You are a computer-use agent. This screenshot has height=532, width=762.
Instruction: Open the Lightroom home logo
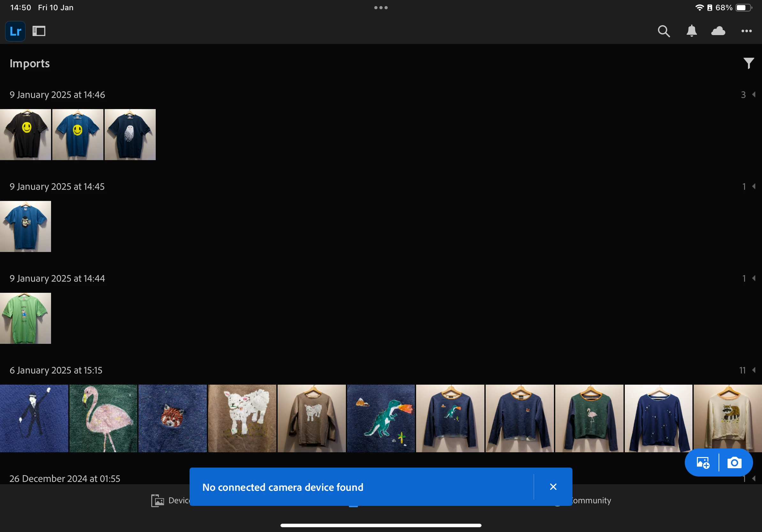point(15,31)
